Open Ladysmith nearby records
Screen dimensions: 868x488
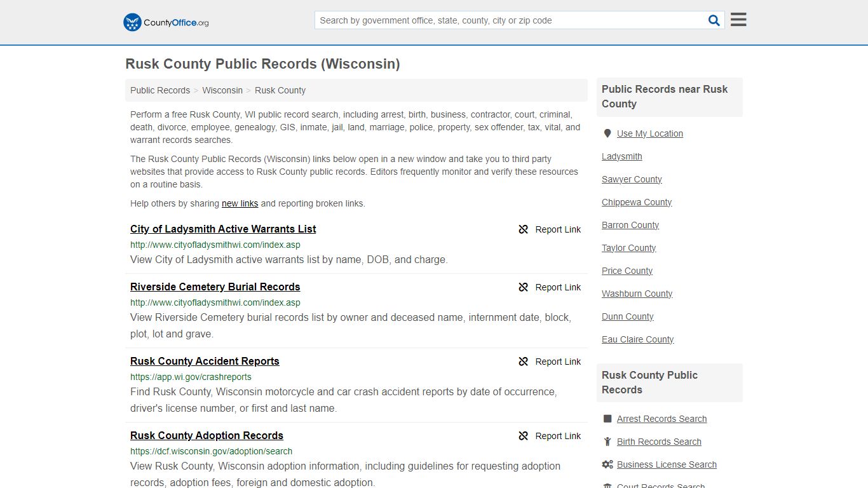pyautogui.click(x=622, y=156)
